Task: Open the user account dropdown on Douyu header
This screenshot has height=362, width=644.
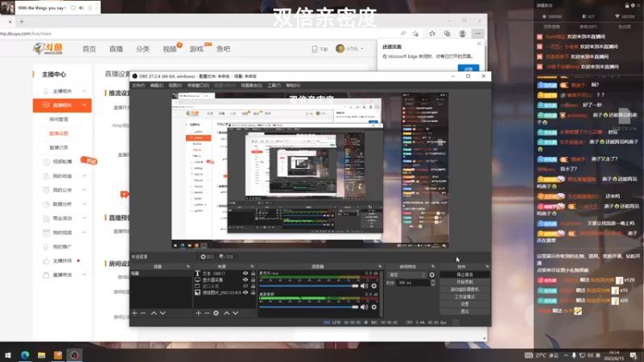Action: [349, 49]
